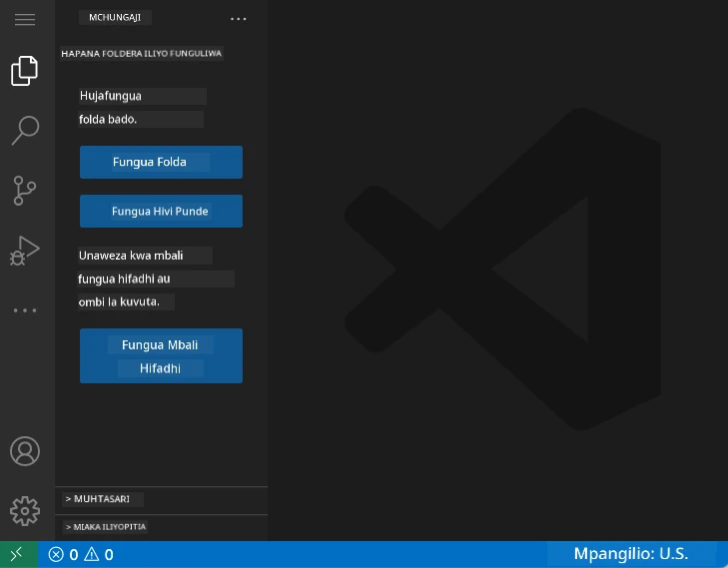Open the Run and Debug icon
The height and width of the screenshot is (568, 728).
click(x=25, y=251)
